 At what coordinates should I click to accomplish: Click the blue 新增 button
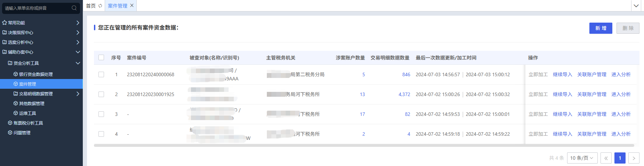[601, 28]
